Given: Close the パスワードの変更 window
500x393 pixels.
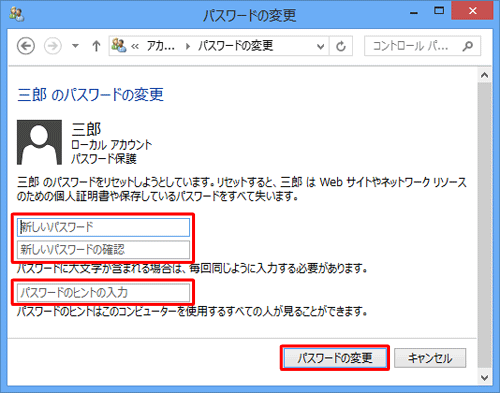Looking at the screenshot, I should [472, 11].
